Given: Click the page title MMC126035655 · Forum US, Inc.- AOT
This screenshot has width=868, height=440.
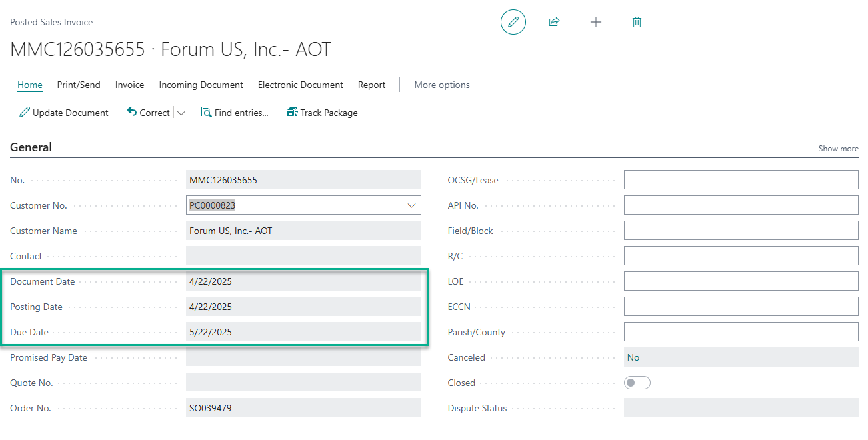Looking at the screenshot, I should (x=171, y=49).
